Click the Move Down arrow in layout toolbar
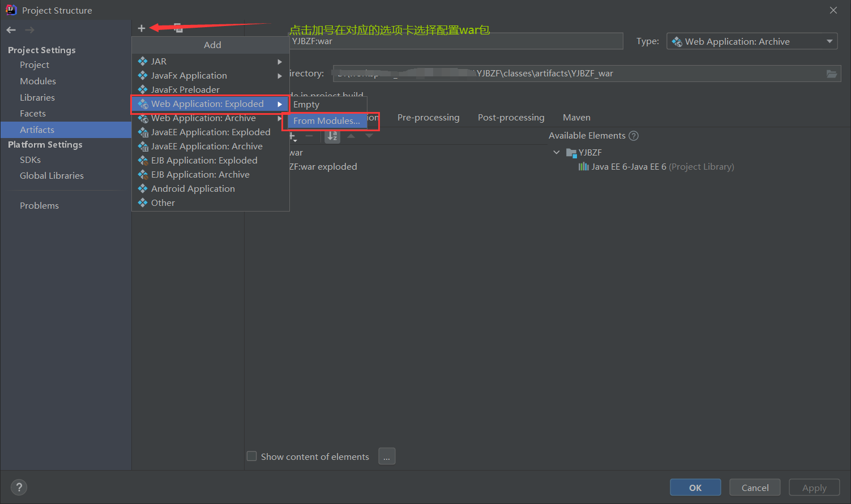851x504 pixels. [369, 136]
